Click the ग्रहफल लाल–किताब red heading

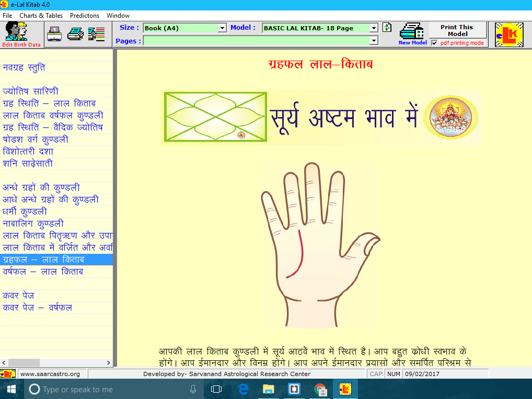click(320, 64)
